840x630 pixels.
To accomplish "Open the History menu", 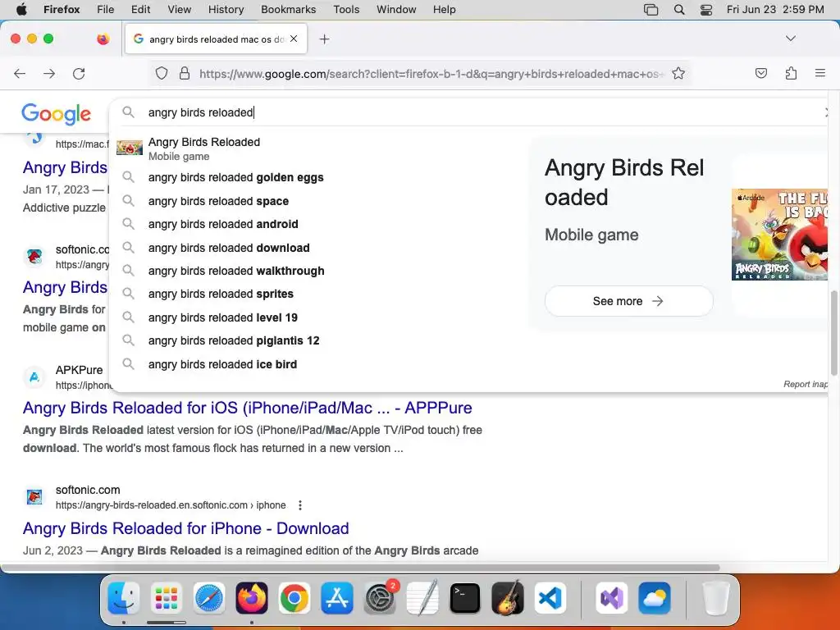I will [x=226, y=9].
